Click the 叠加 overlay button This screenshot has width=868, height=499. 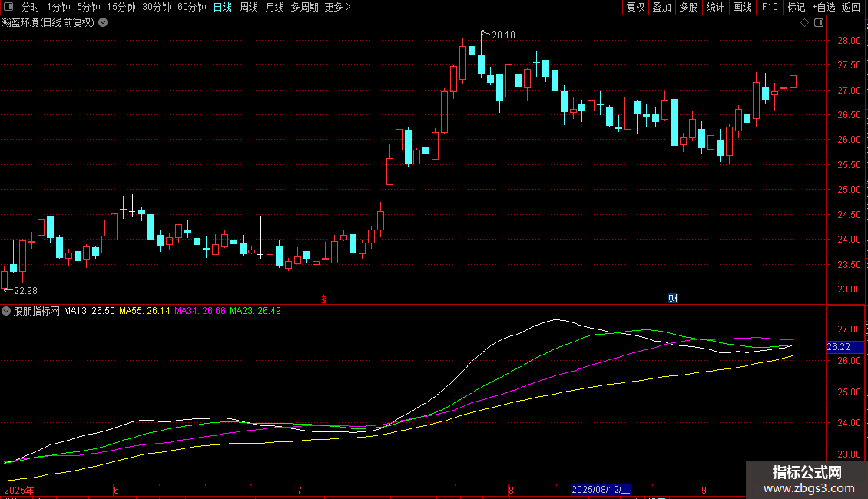[x=662, y=7]
